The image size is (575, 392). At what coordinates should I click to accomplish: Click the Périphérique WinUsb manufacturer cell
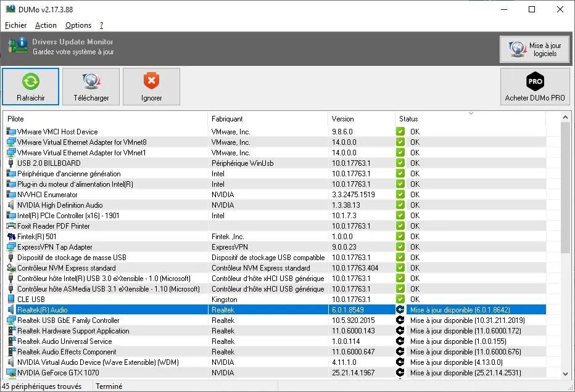point(242,163)
